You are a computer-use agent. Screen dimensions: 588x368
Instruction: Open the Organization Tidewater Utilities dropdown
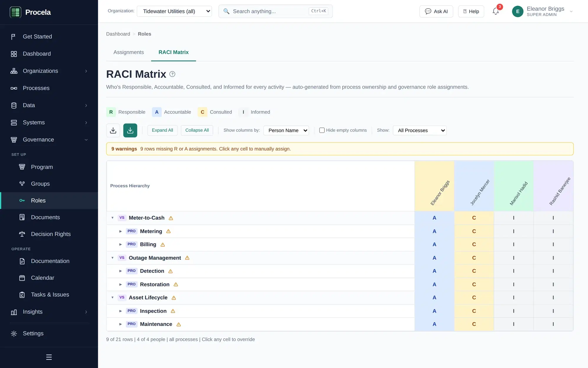(x=174, y=11)
